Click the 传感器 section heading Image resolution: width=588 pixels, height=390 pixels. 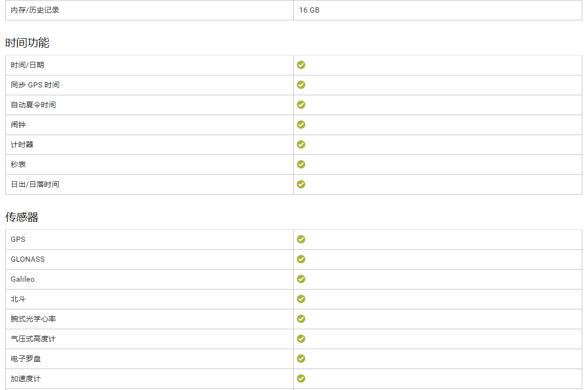click(22, 217)
